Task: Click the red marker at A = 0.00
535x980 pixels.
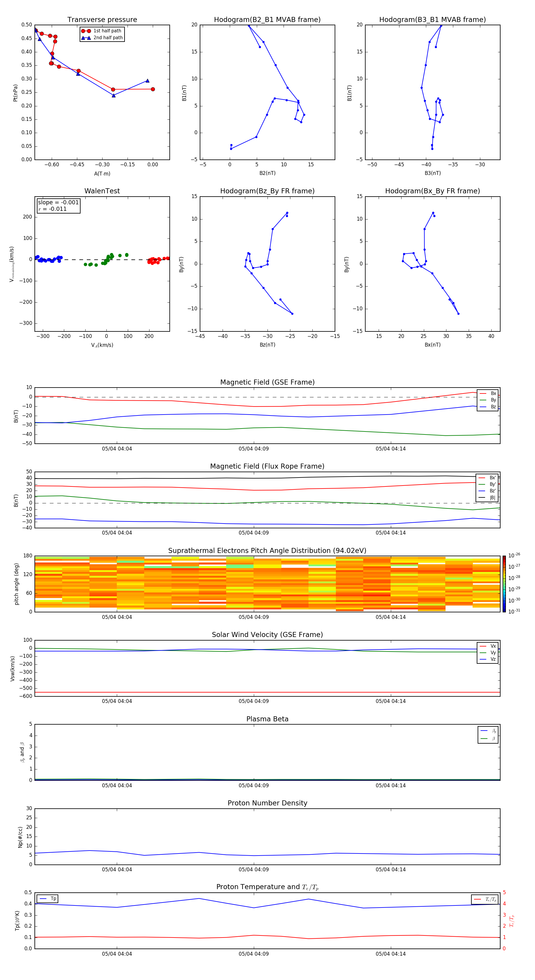Action: [x=153, y=89]
